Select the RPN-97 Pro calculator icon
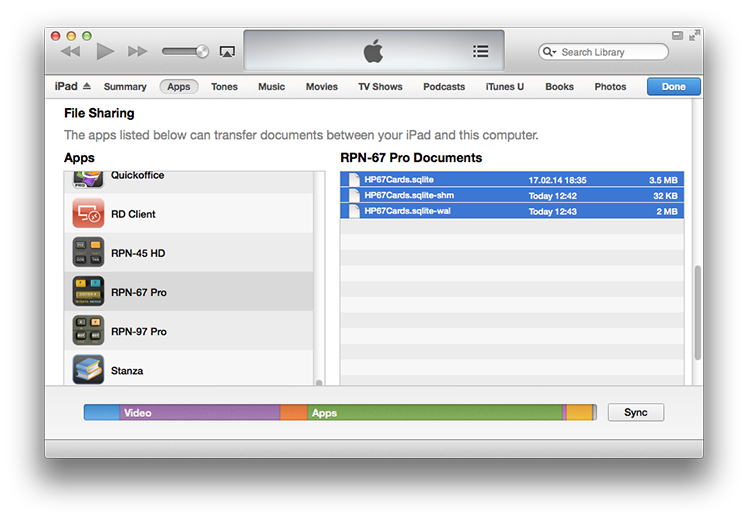Viewport: 748px width, 520px height. [88, 331]
